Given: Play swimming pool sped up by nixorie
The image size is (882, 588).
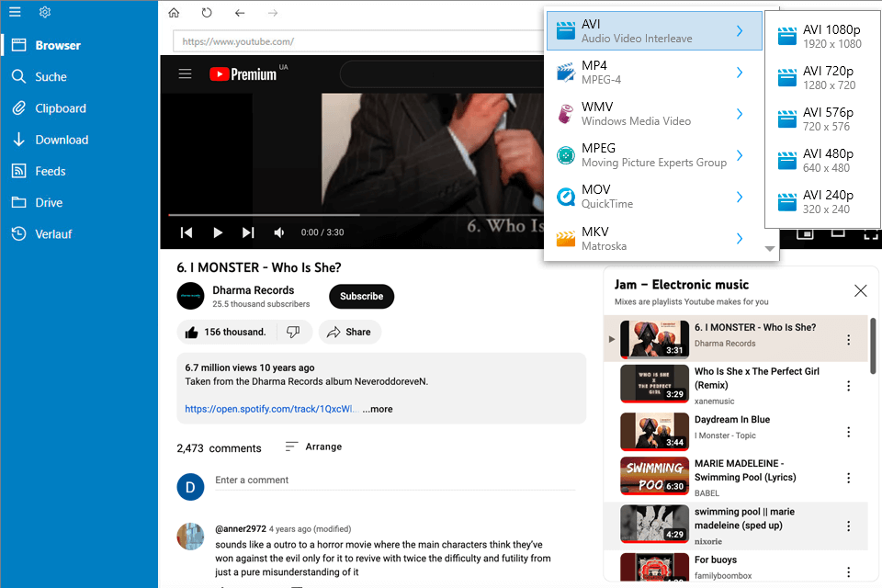Looking at the screenshot, I should [736, 526].
